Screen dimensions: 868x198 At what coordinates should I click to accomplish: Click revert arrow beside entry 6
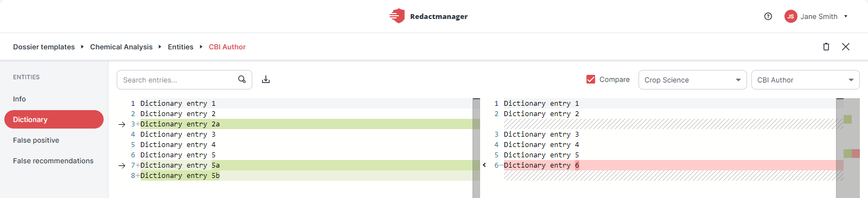(x=484, y=165)
